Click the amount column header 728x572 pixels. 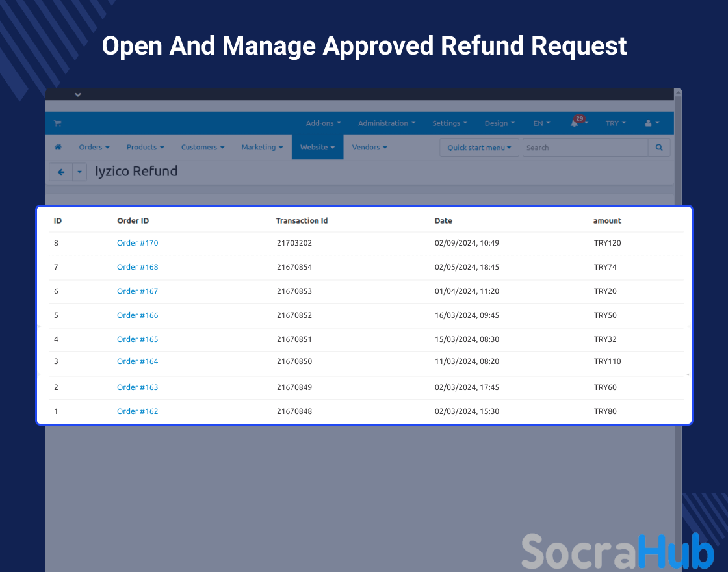point(607,220)
